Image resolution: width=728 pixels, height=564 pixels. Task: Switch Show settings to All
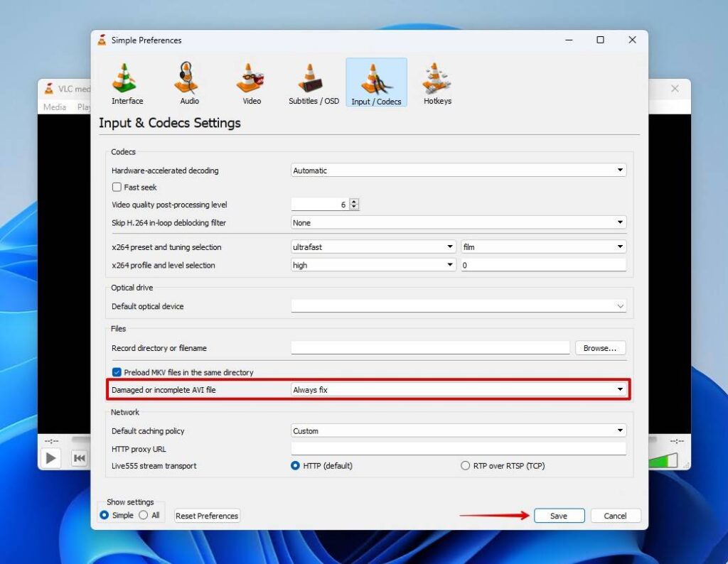coord(144,515)
